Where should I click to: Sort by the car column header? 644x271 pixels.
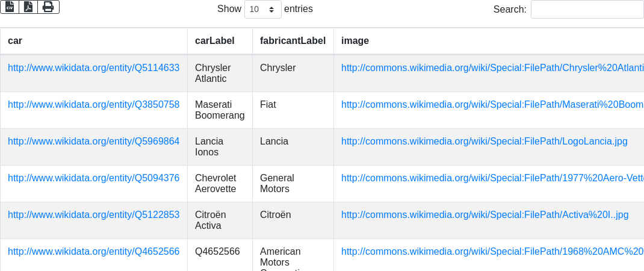[x=15, y=41]
